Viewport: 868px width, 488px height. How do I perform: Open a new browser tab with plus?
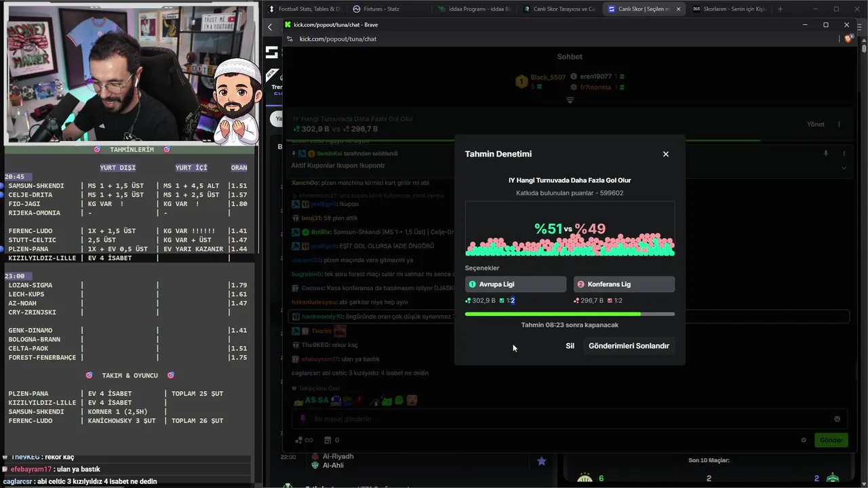[x=780, y=9]
